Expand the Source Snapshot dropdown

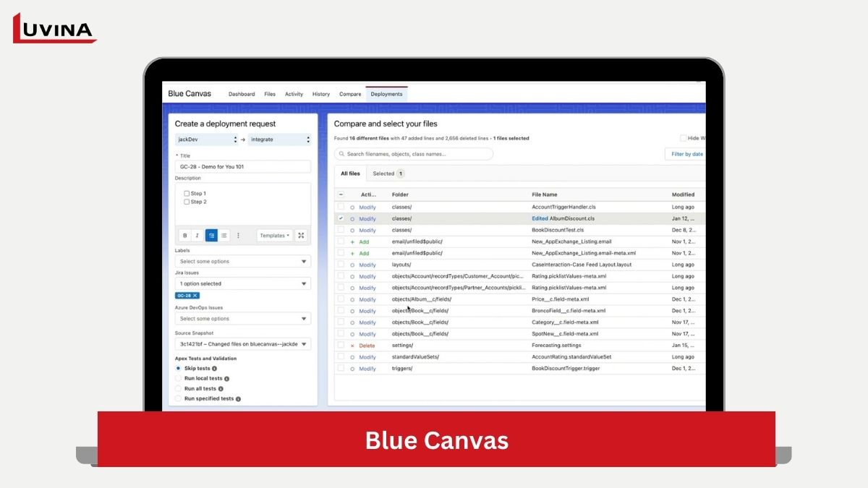pyautogui.click(x=242, y=344)
